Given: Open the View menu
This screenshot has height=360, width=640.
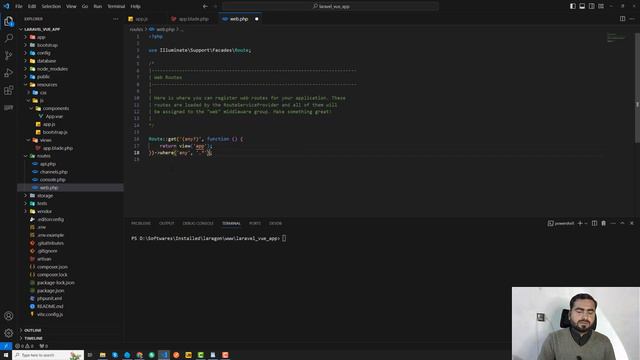Looking at the screenshot, I should point(71,6).
